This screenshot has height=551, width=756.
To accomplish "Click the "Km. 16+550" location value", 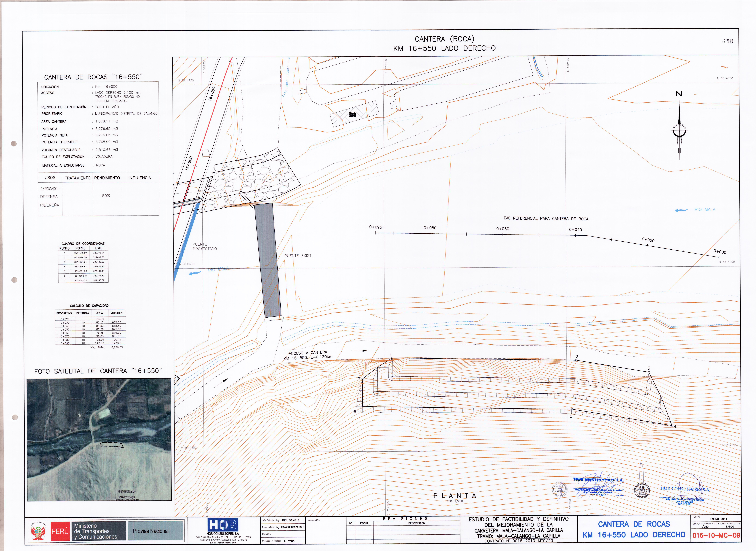I will pyautogui.click(x=106, y=87).
